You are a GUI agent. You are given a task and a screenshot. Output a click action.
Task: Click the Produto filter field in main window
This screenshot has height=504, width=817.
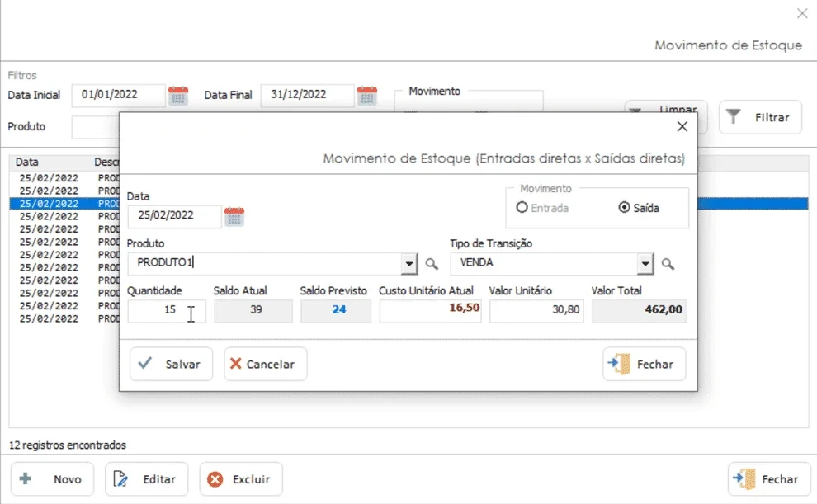coord(96,128)
